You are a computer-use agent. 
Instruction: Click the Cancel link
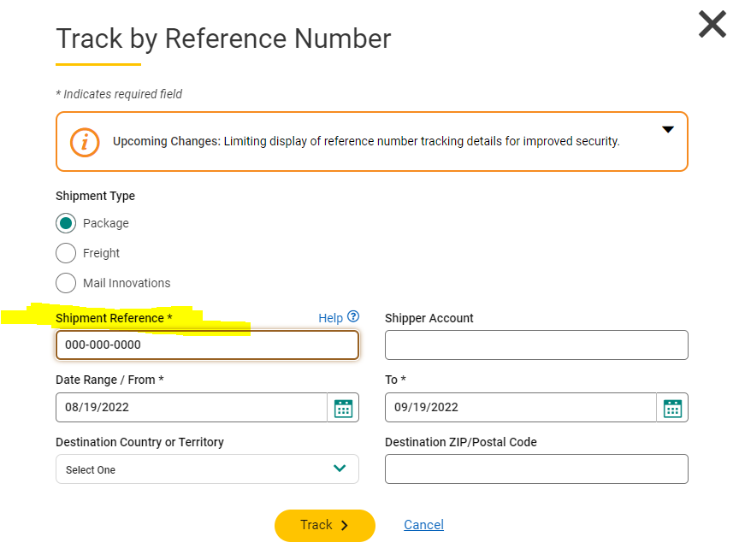(423, 525)
